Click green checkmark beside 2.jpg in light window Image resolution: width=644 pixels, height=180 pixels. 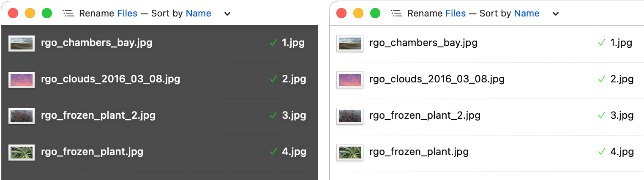coord(601,79)
